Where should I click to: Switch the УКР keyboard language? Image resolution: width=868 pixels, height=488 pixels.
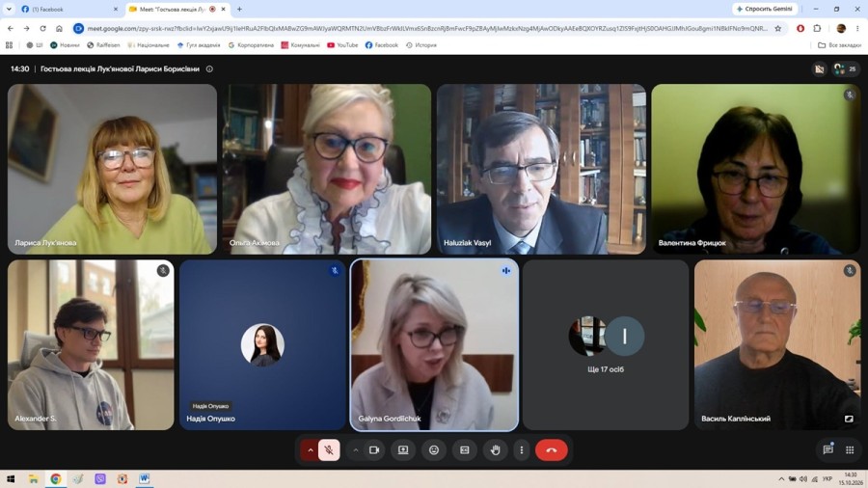tap(827, 479)
